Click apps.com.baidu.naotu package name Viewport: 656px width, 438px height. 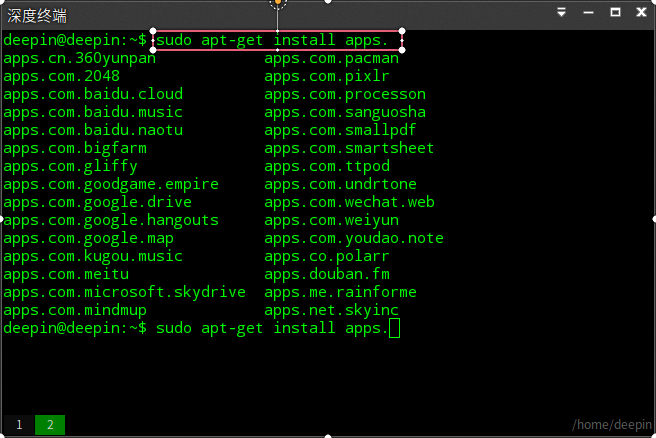point(93,130)
